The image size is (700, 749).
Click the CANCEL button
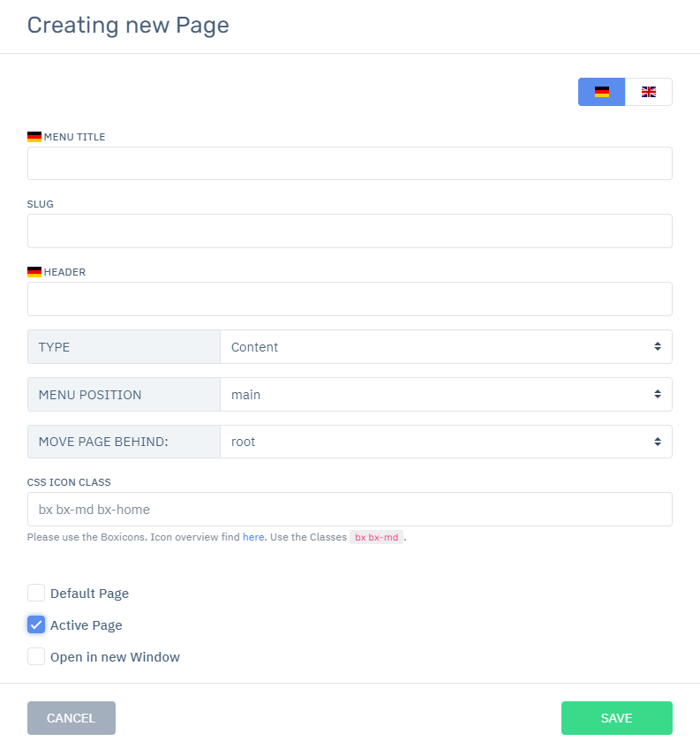click(71, 718)
